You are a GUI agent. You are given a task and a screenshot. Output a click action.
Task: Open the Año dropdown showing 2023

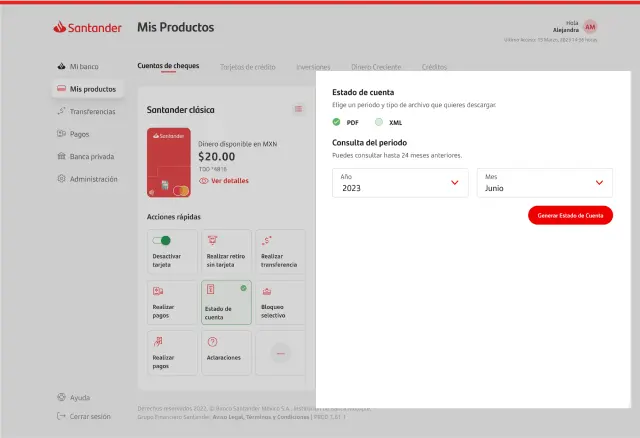[x=400, y=183]
